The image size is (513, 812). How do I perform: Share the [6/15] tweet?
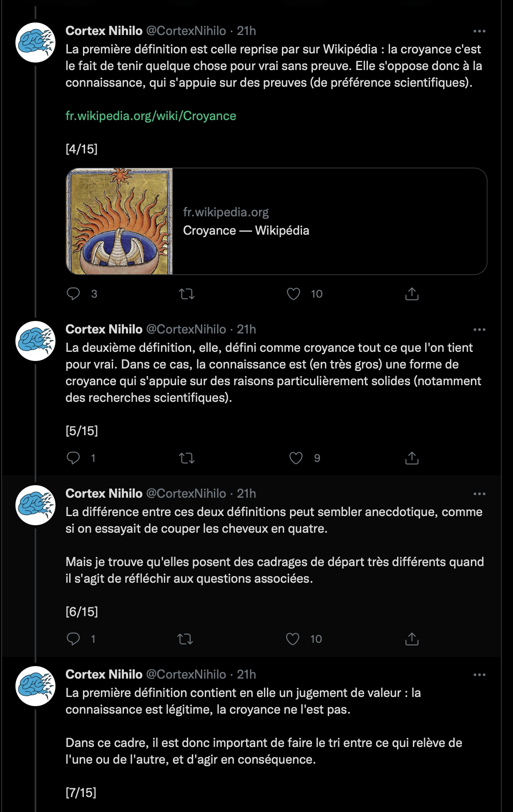(412, 639)
